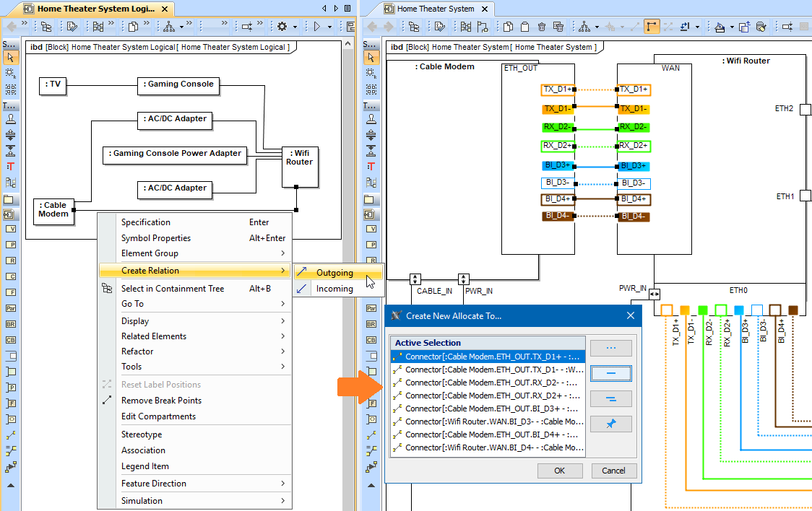Toggle the single-line button in Allocate dialog
Viewport: 812px width, 511px height.
coord(610,373)
